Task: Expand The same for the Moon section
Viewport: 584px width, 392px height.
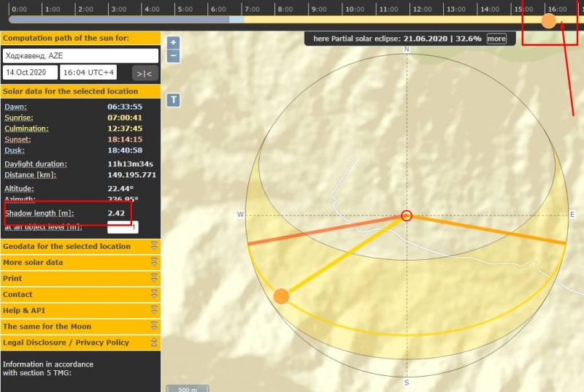Action: [80, 326]
